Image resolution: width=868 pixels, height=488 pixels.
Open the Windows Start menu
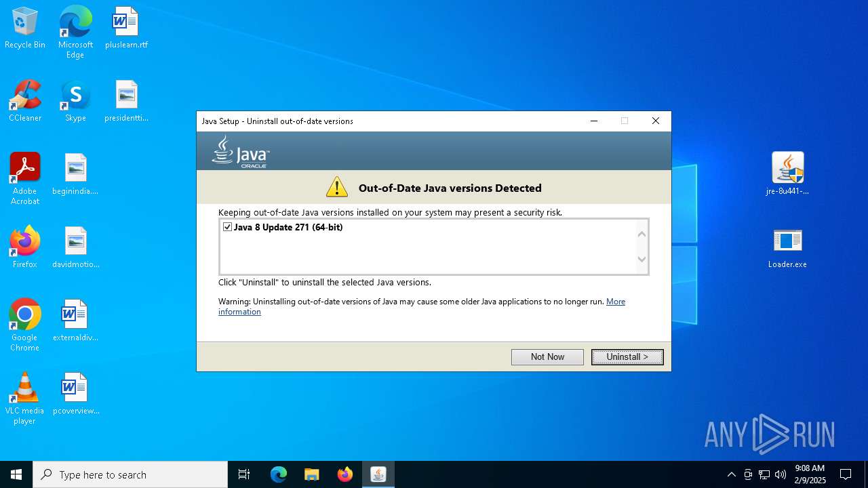(x=16, y=474)
